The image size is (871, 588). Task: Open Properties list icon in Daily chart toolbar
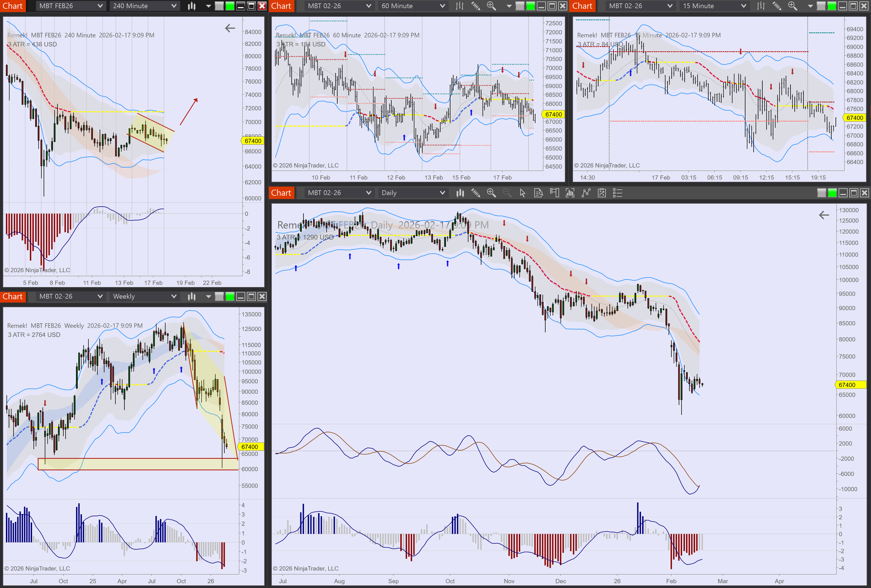[617, 193]
